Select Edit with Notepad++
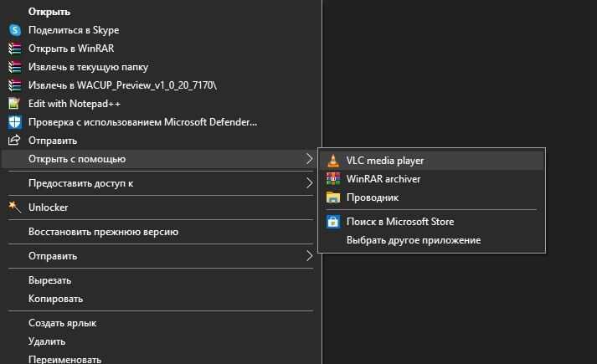This screenshot has width=597, height=364. [75, 104]
